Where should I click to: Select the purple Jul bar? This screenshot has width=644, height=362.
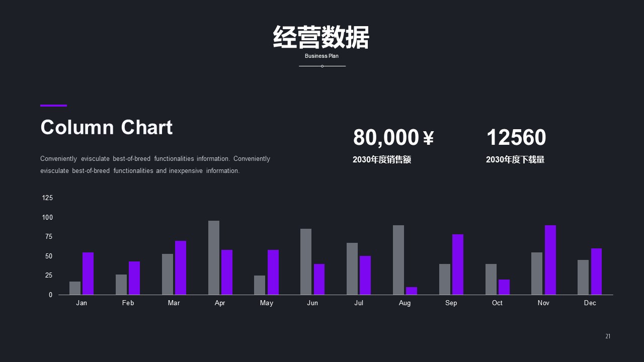(x=365, y=275)
